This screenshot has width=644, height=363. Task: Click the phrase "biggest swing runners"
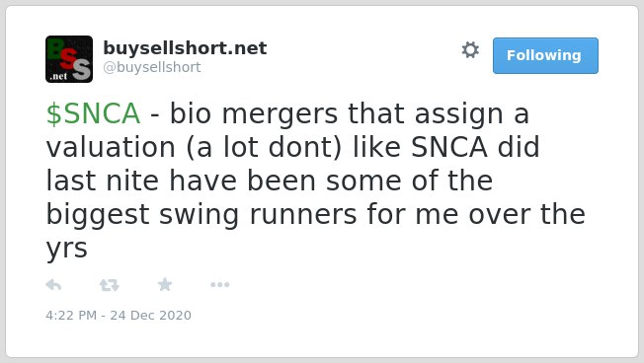[201, 215]
